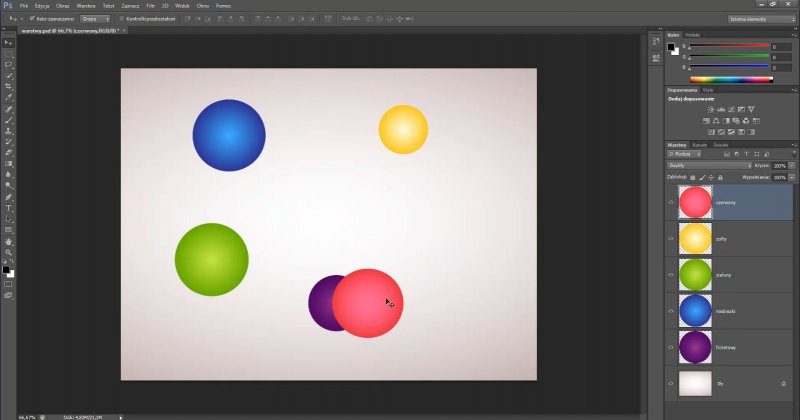Click the żółty layer thumbnail

click(694, 238)
